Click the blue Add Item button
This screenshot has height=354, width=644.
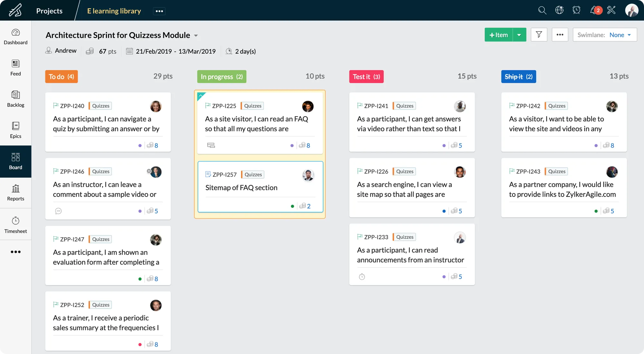498,34
